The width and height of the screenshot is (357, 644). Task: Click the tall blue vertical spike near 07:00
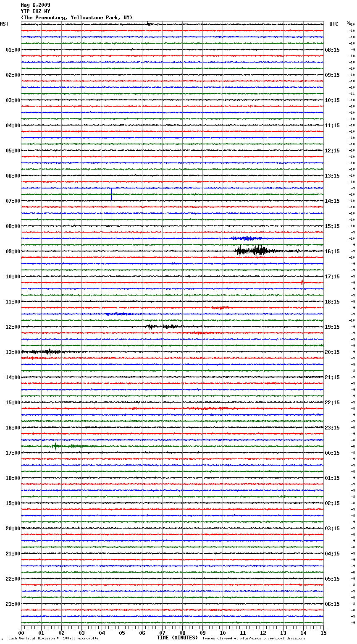point(111,204)
